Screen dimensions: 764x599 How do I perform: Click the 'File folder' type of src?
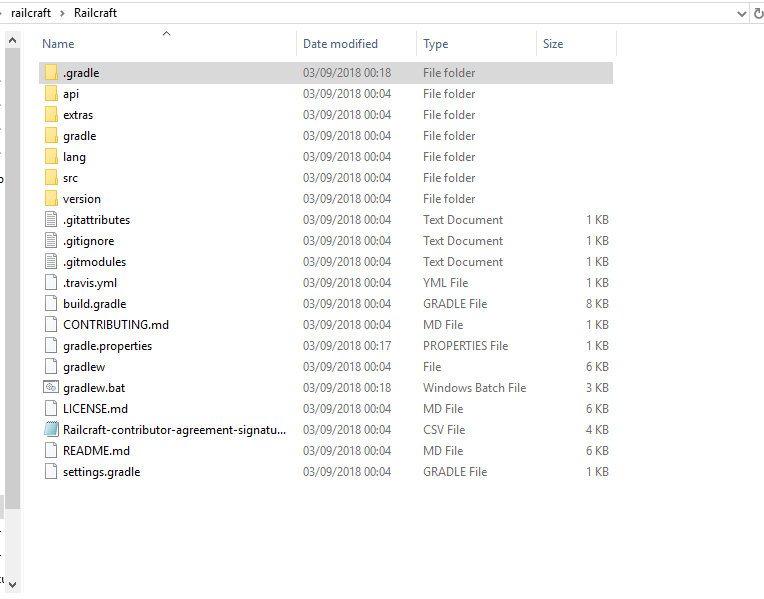click(449, 177)
